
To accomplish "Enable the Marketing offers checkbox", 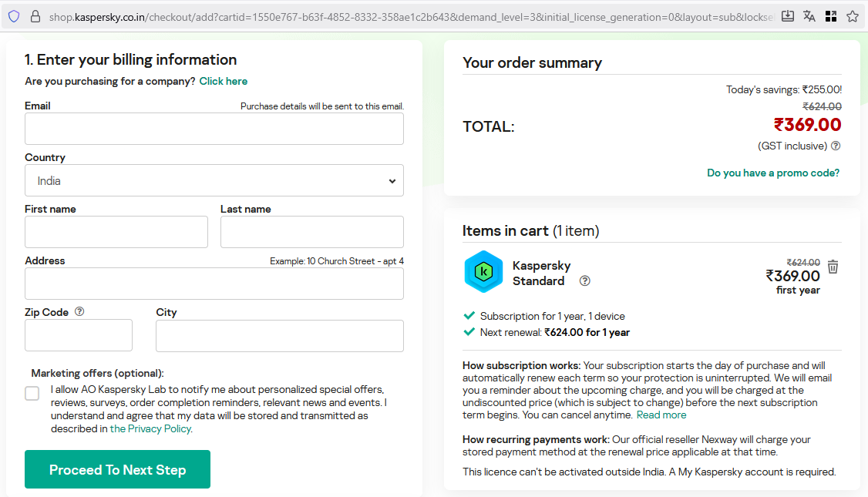I will [32, 394].
